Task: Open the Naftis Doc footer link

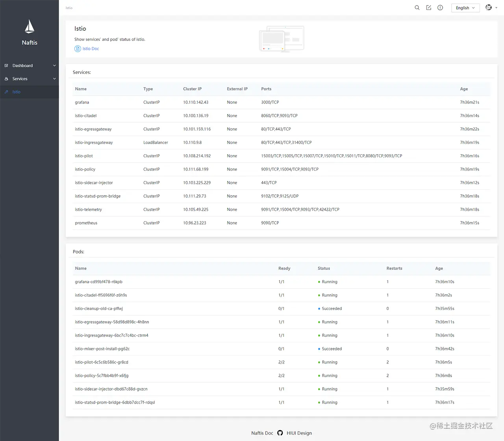Action: click(x=262, y=433)
